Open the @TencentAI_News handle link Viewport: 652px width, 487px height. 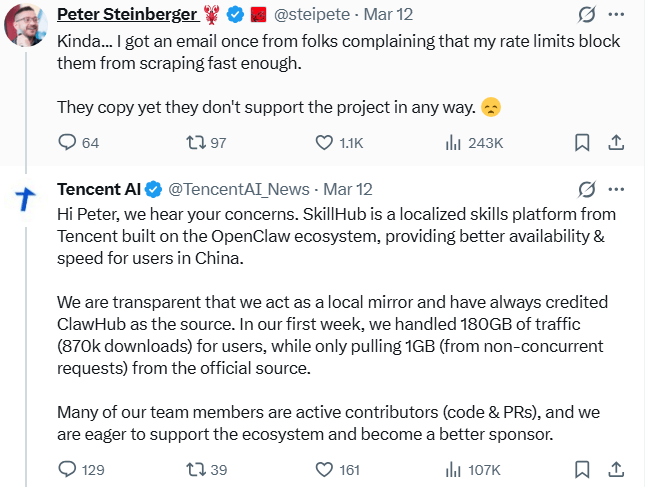(x=240, y=188)
